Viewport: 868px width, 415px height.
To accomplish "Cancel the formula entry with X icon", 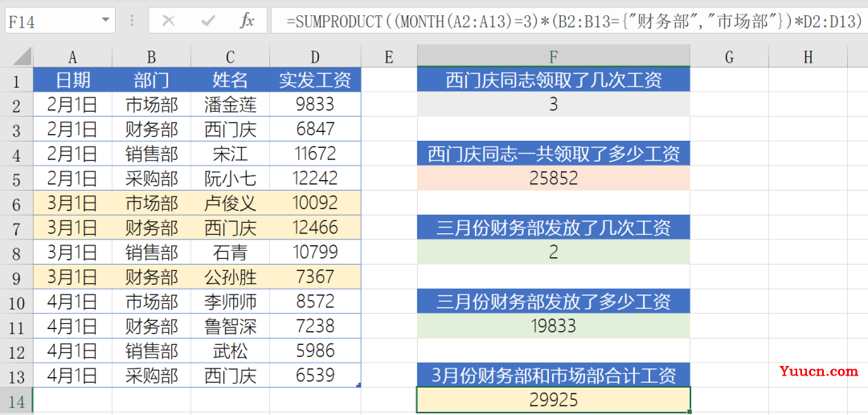I will 169,21.
